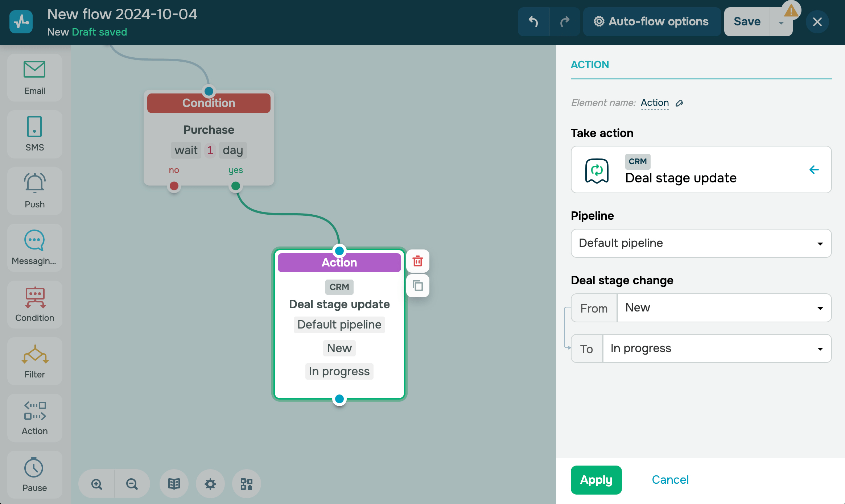Viewport: 845px width, 504px height.
Task: Open the To stage dropdown
Action: pos(717,348)
